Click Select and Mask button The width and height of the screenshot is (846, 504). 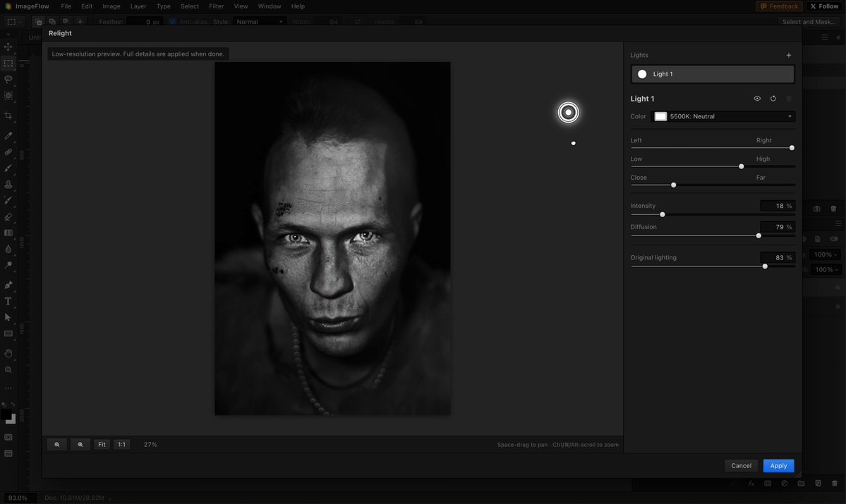tap(809, 22)
